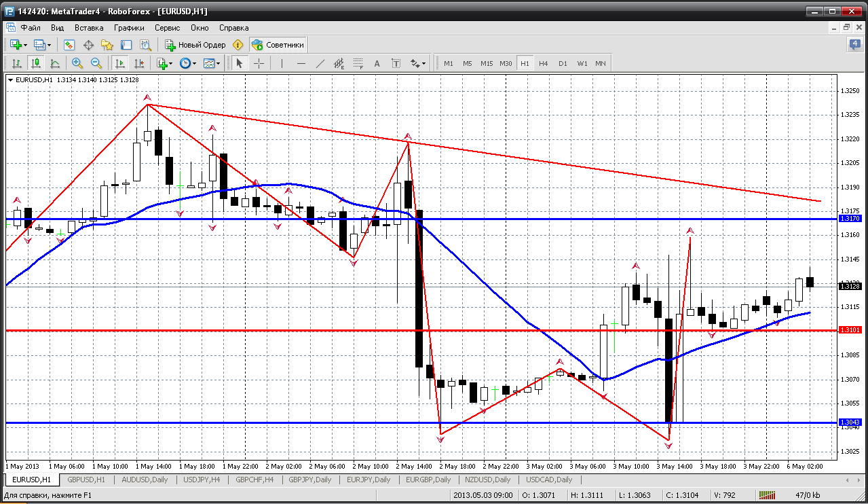The image size is (868, 504).
Task: Switch chart to candlesticks type
Action: (36, 63)
